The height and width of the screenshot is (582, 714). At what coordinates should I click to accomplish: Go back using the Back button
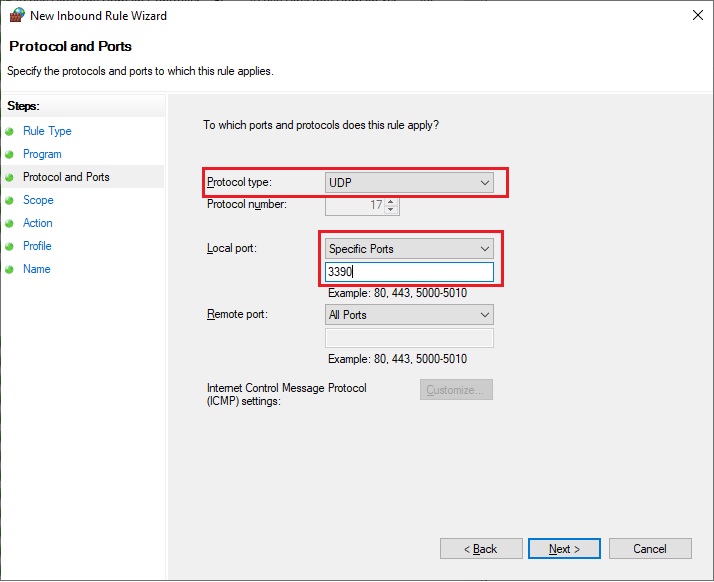pyautogui.click(x=481, y=549)
